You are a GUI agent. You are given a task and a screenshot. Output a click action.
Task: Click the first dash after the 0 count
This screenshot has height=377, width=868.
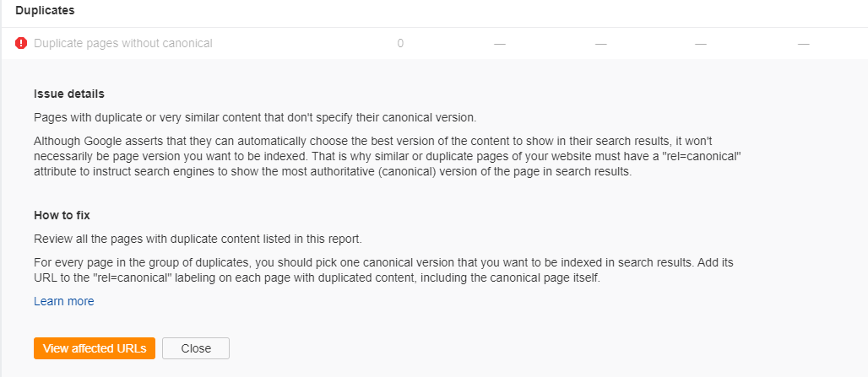500,43
